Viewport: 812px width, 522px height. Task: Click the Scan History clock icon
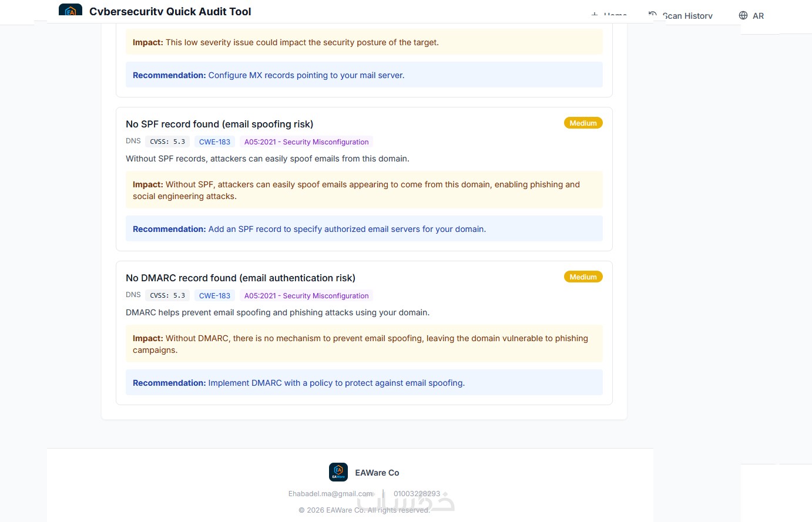click(x=652, y=15)
